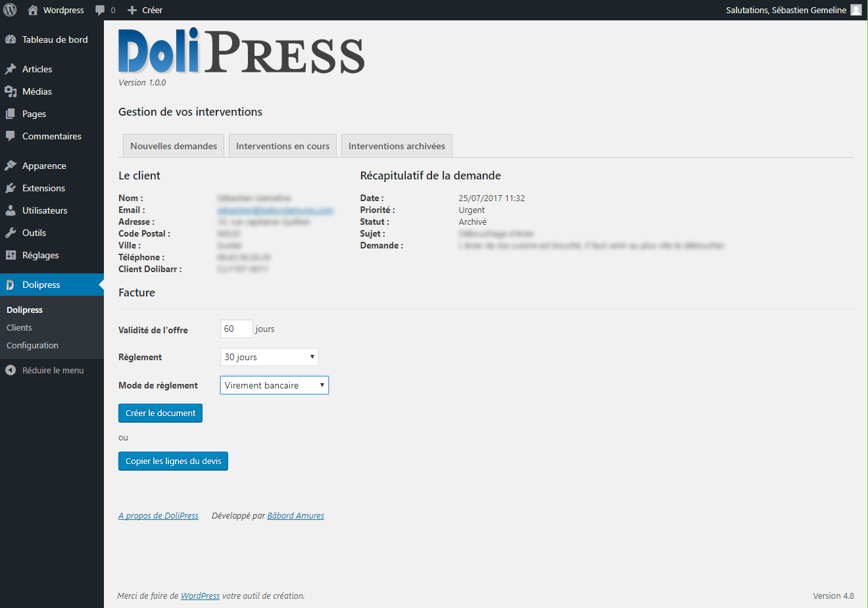This screenshot has width=868, height=608.
Task: Click the home icon beside Wordpress
Action: (32, 10)
